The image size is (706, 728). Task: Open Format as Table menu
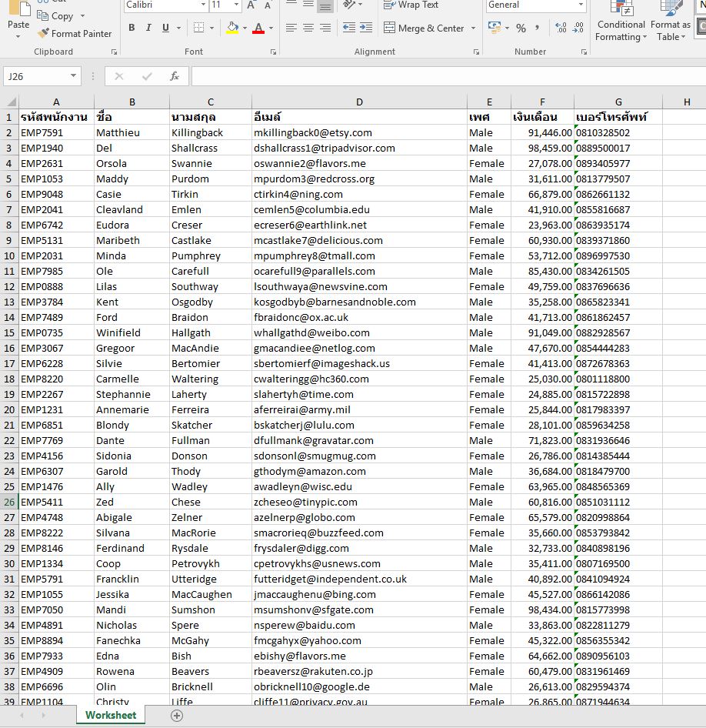click(x=671, y=21)
